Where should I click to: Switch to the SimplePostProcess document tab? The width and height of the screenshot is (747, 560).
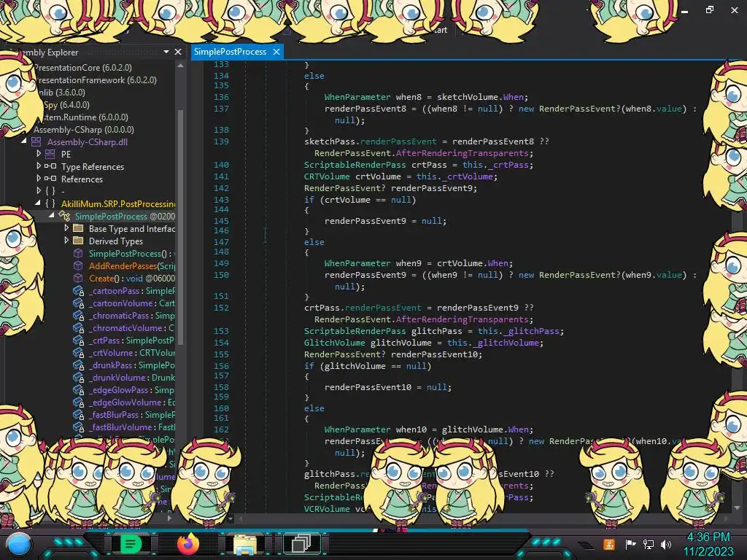click(230, 52)
